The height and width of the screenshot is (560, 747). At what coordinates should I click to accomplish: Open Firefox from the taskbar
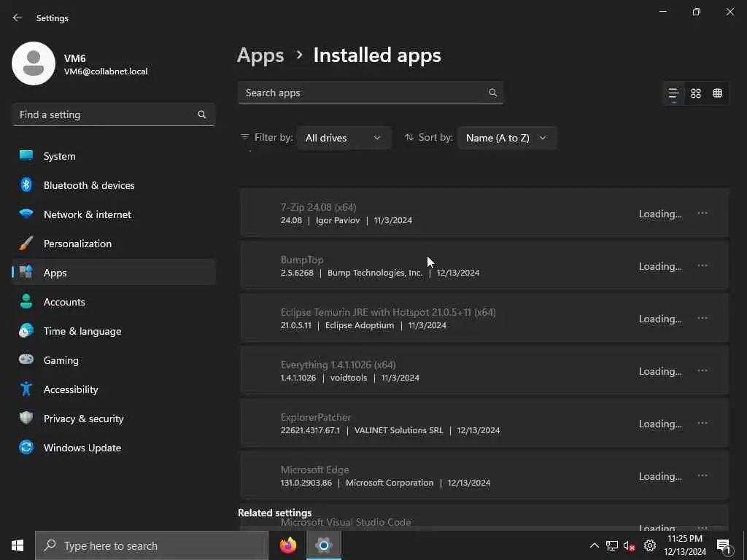(x=288, y=545)
